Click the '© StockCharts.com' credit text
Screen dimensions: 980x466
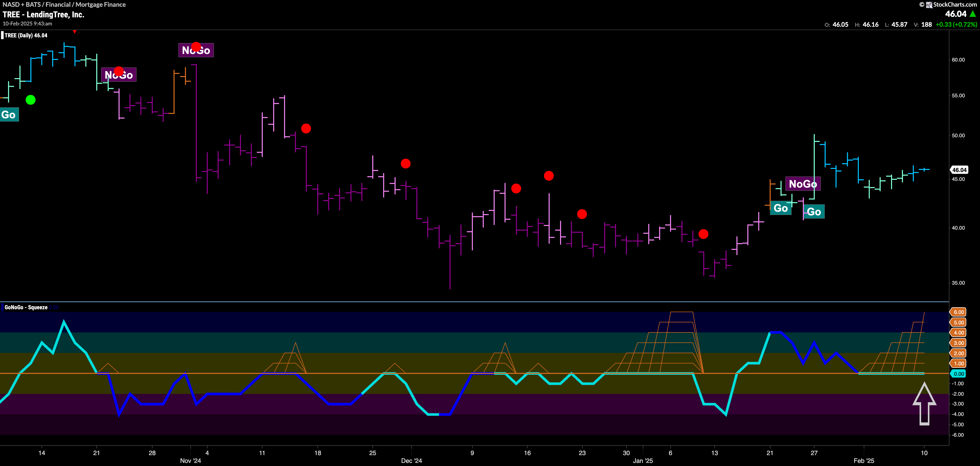(948, 5)
